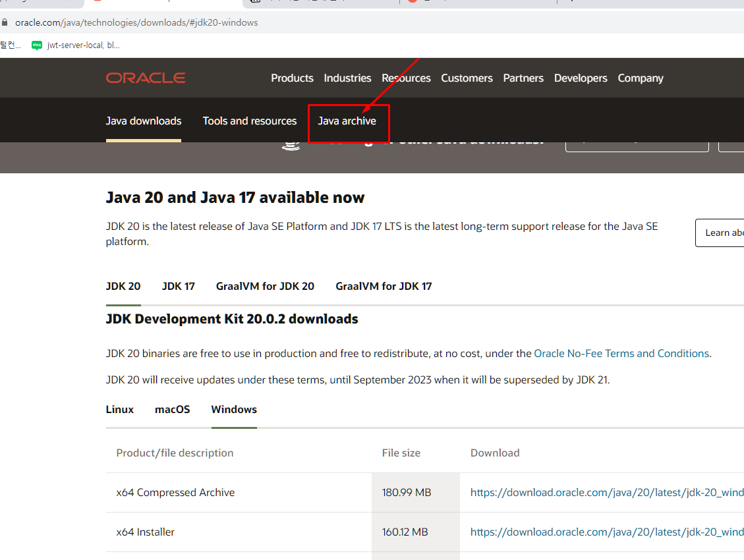The image size is (744, 560).
Task: Click the x64 Compressed Archive description
Action: [x=175, y=492]
